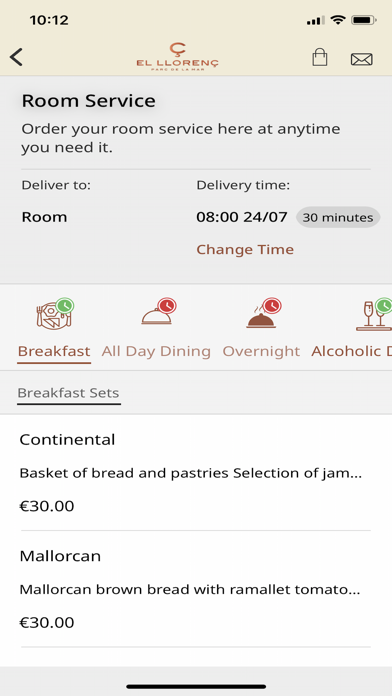Open the Continental breakfast item
This screenshot has height=696, width=392.
coord(195,472)
